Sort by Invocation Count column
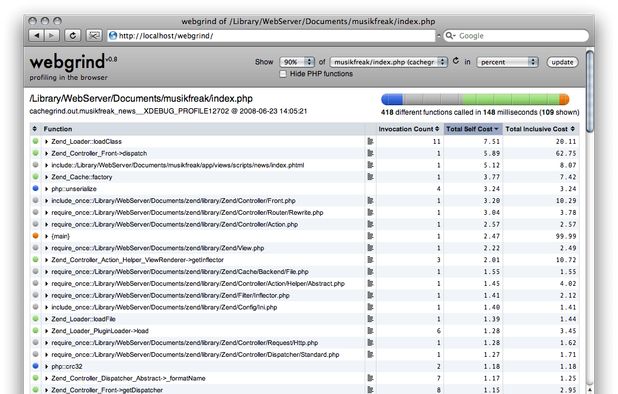The height and width of the screenshot is (394, 618). point(409,129)
